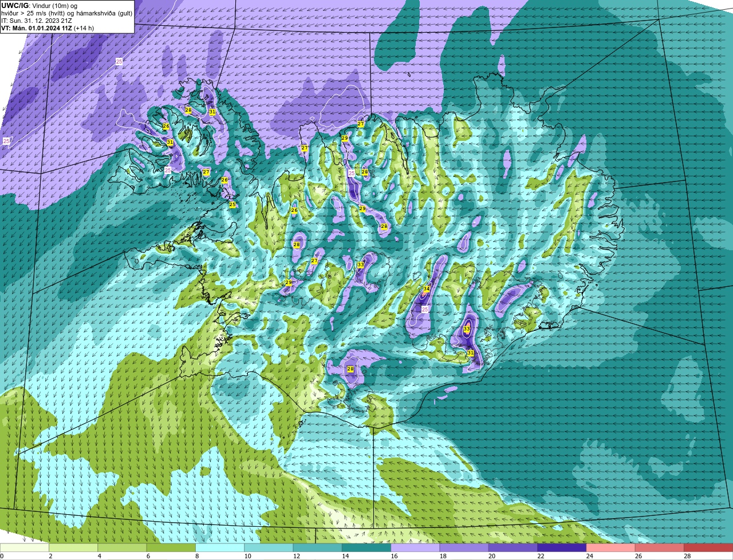Click the red legend swatch above 28 m/s

click(708, 548)
